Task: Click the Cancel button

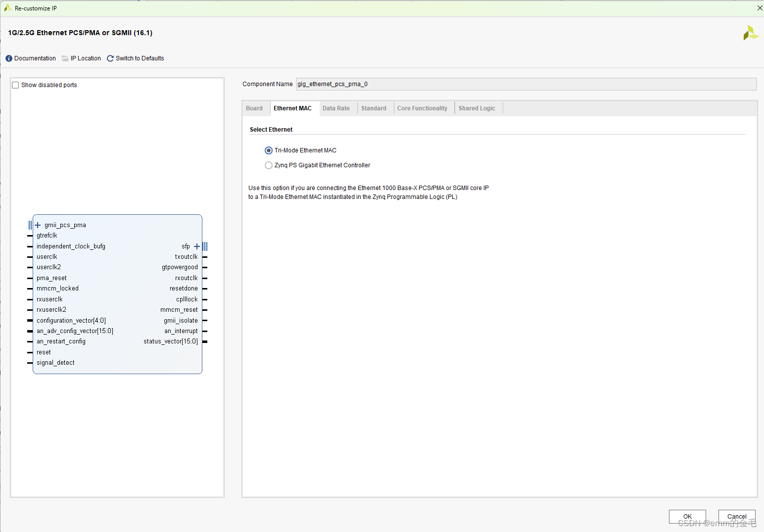Action: coord(737,517)
